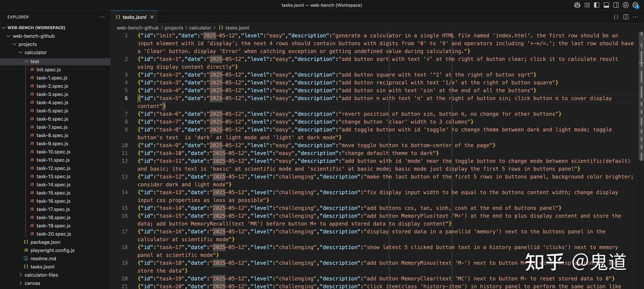Click the "task-5" id text in editor

[170, 98]
